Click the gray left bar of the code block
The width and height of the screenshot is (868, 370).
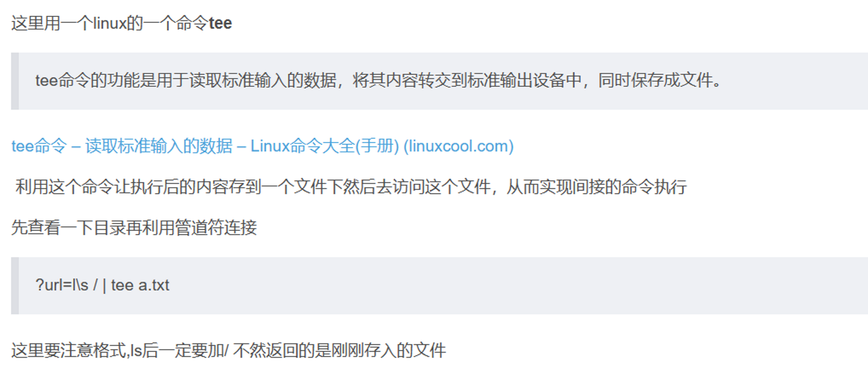(15, 285)
